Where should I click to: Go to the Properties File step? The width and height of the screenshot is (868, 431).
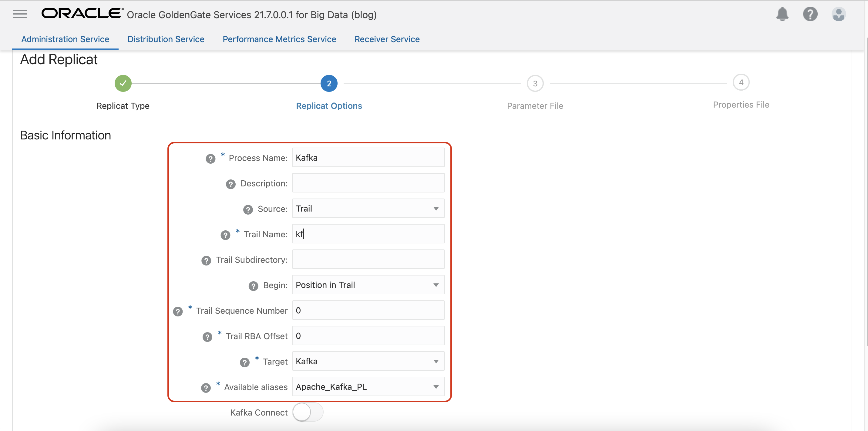tap(741, 82)
